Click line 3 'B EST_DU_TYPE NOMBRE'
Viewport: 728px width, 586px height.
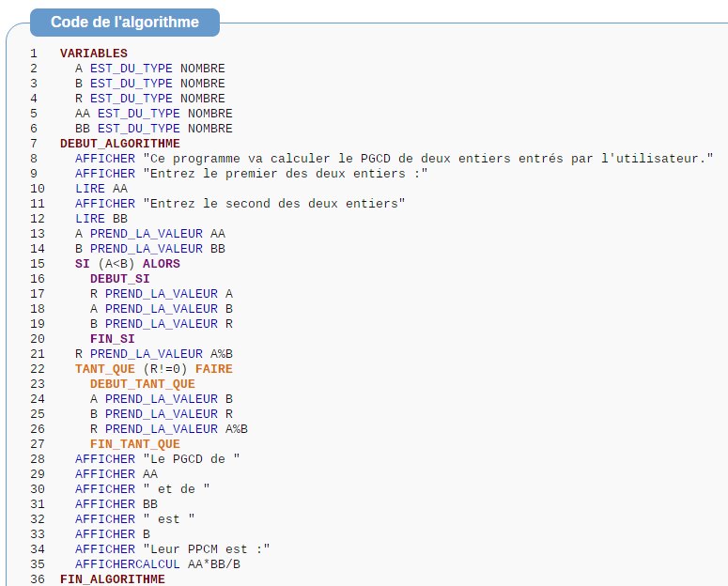tap(150, 84)
